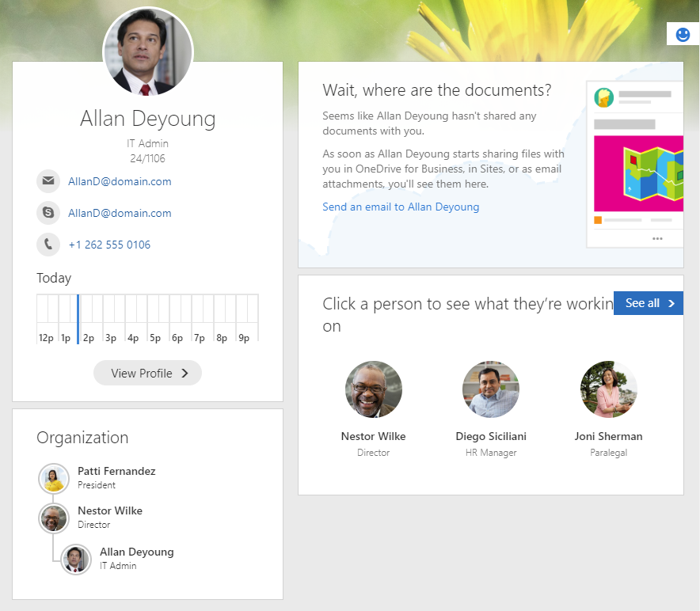This screenshot has width=700, height=611.
Task: Click the mail envelope icon
Action: pyautogui.click(x=48, y=180)
